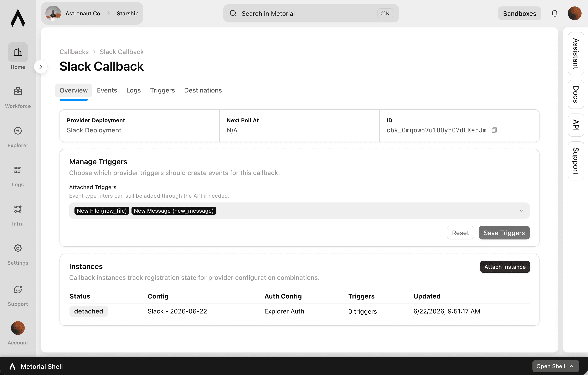
Task: Click the 0 triggers cell
Action: point(362,311)
